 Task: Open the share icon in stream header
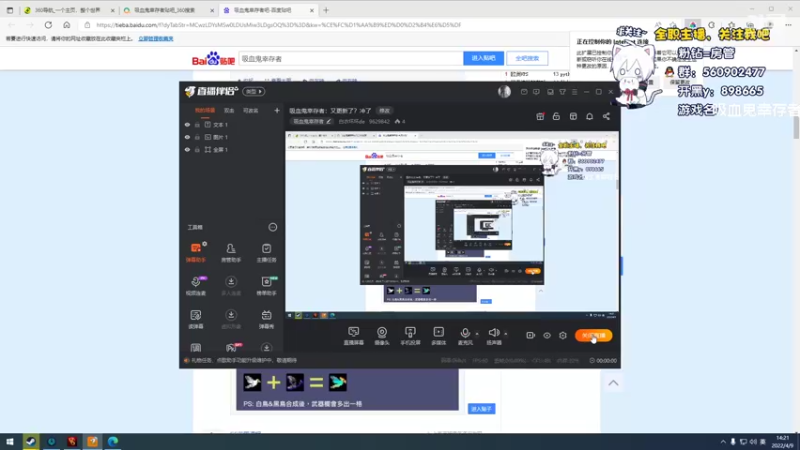point(606,116)
